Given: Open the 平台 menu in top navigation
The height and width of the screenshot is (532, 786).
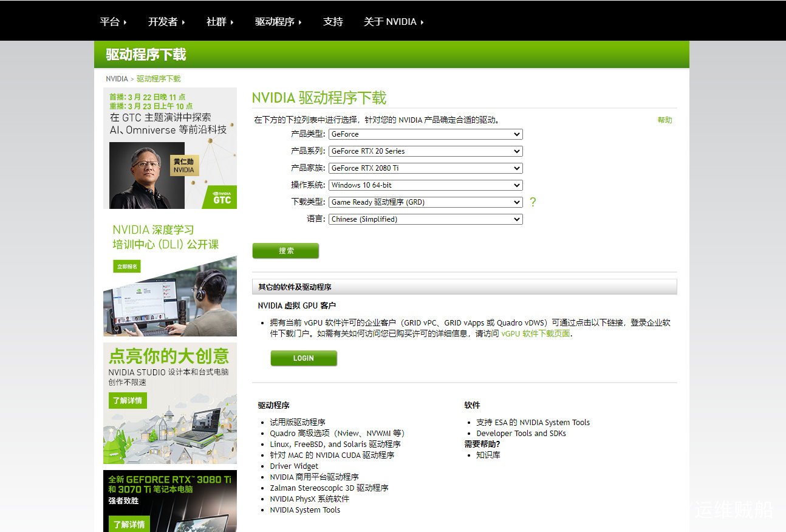Looking at the screenshot, I should 113,22.
